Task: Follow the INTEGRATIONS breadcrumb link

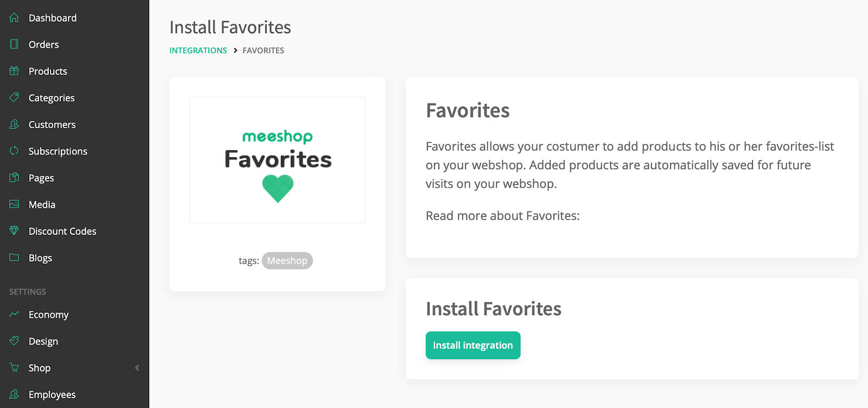Action: (198, 50)
